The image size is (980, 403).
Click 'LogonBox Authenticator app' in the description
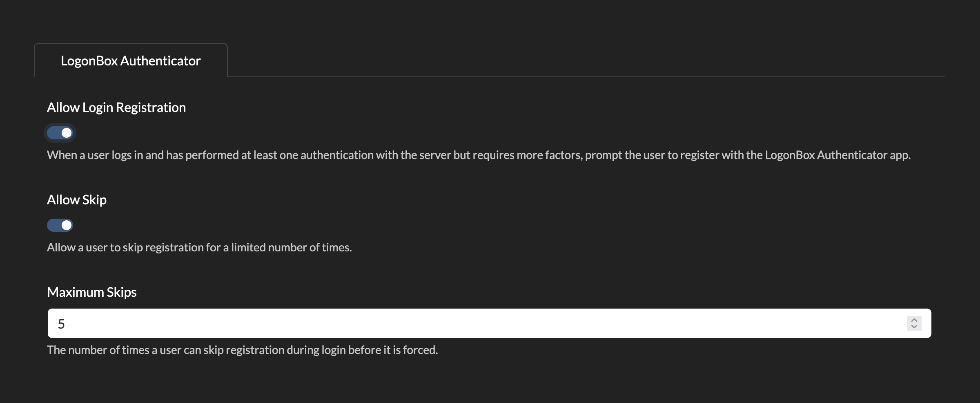pyautogui.click(x=837, y=155)
